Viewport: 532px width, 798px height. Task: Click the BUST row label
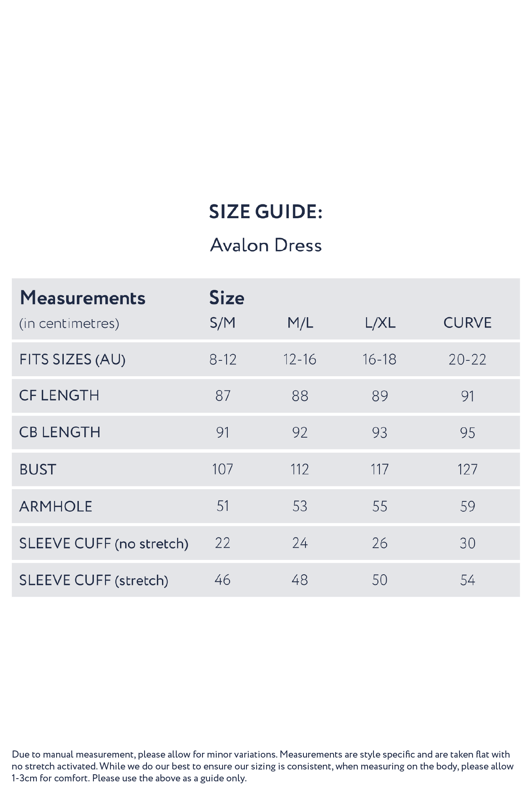tap(38, 469)
